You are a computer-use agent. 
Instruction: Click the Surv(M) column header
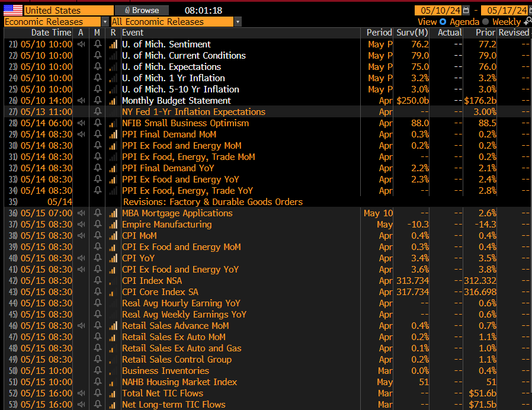412,33
